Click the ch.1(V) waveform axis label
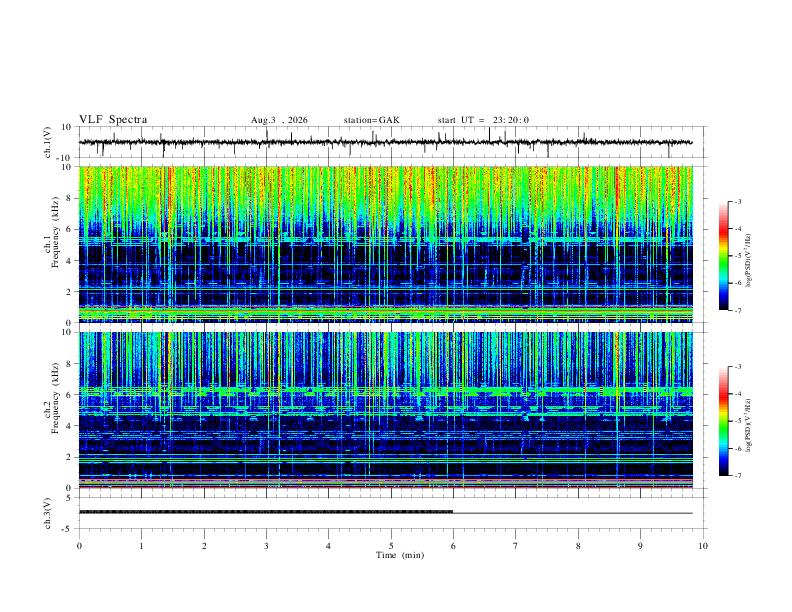The height and width of the screenshot is (612, 792). (x=48, y=142)
